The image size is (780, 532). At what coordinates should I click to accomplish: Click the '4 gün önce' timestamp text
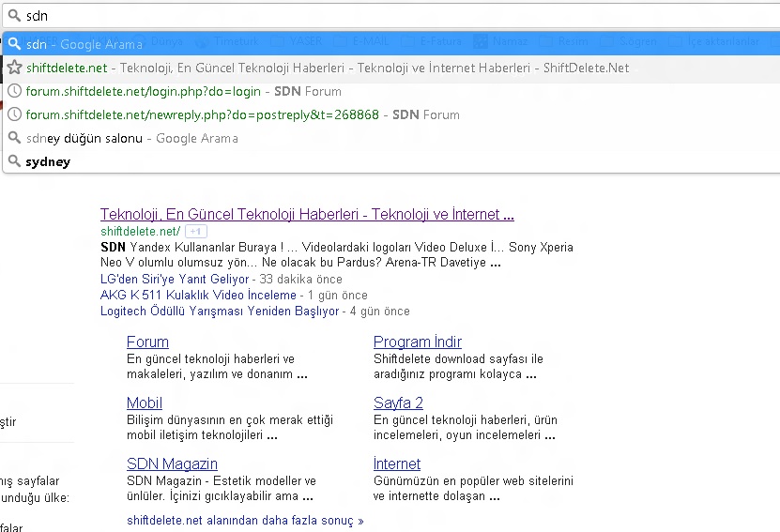tap(379, 312)
